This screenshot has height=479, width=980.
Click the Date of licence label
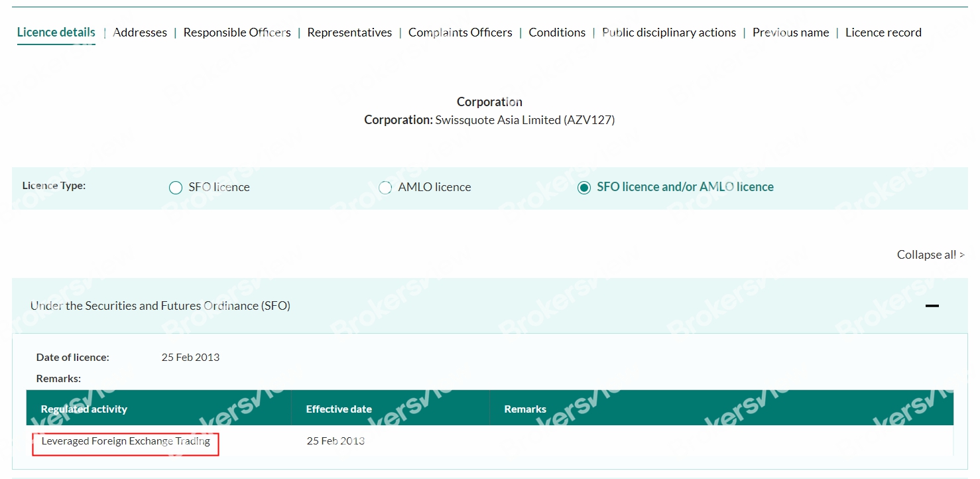[x=73, y=357]
